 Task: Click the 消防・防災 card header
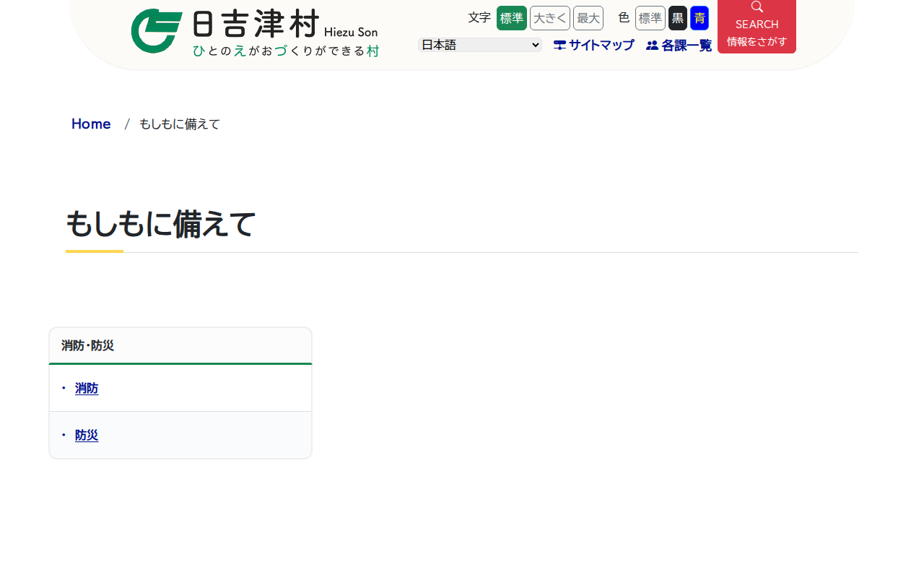click(x=180, y=345)
